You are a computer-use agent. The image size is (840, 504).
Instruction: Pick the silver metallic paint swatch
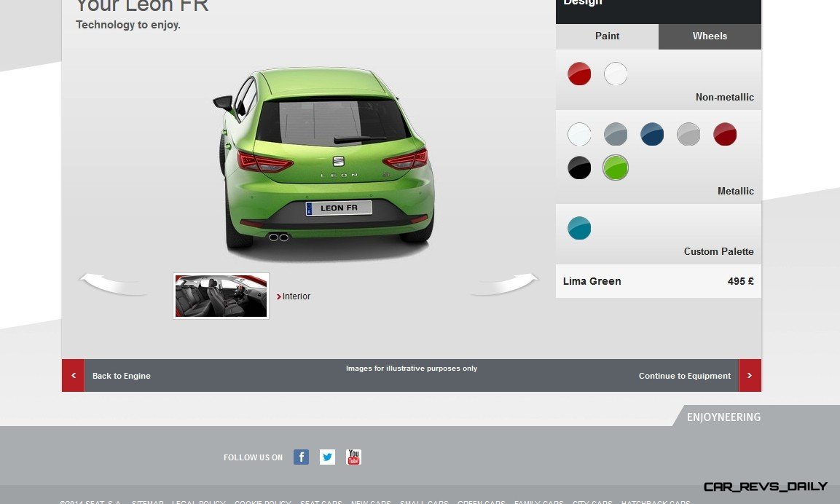[x=688, y=134]
